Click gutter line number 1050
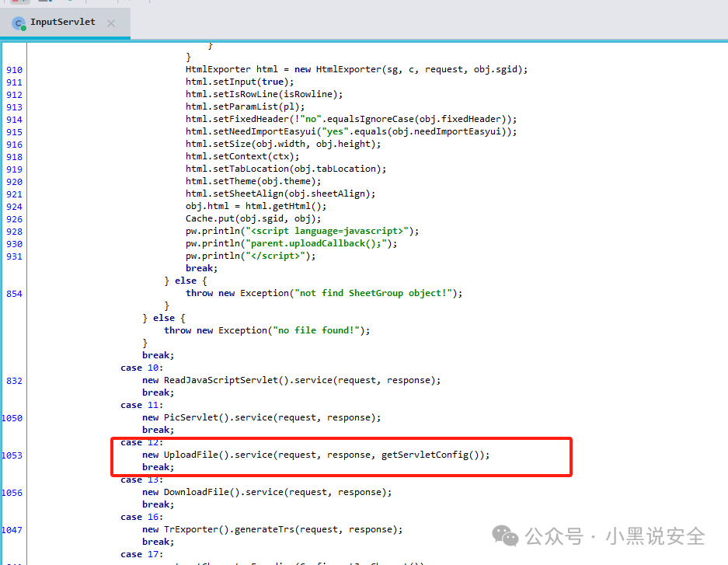Image resolution: width=728 pixels, height=565 pixels. 12,418
